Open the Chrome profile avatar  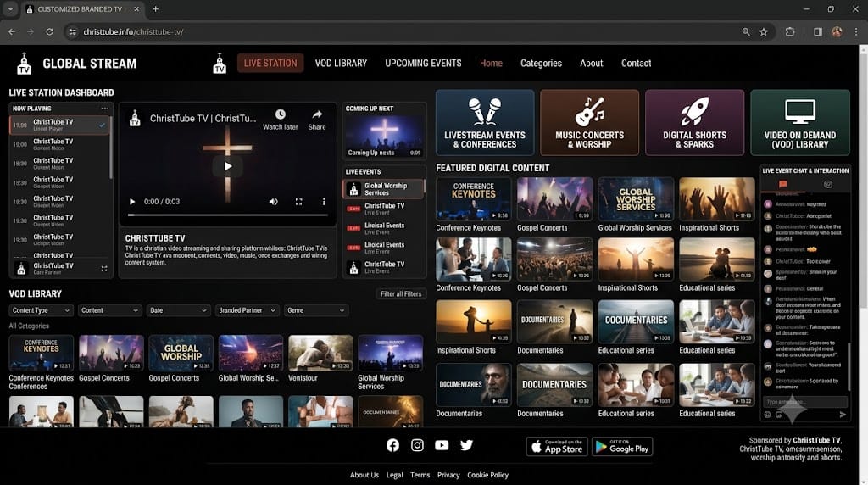tap(837, 32)
